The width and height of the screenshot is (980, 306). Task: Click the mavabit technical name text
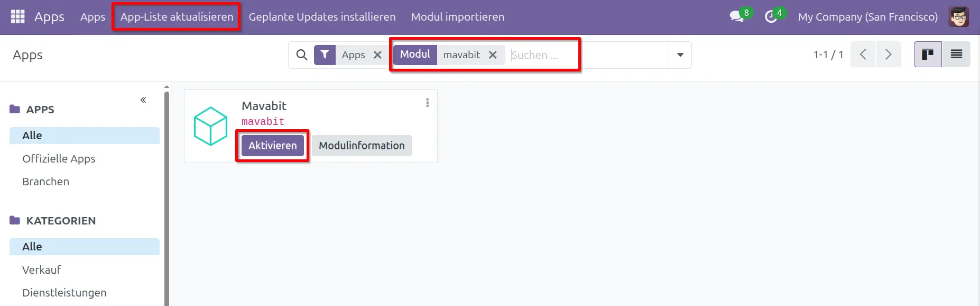[x=263, y=122]
